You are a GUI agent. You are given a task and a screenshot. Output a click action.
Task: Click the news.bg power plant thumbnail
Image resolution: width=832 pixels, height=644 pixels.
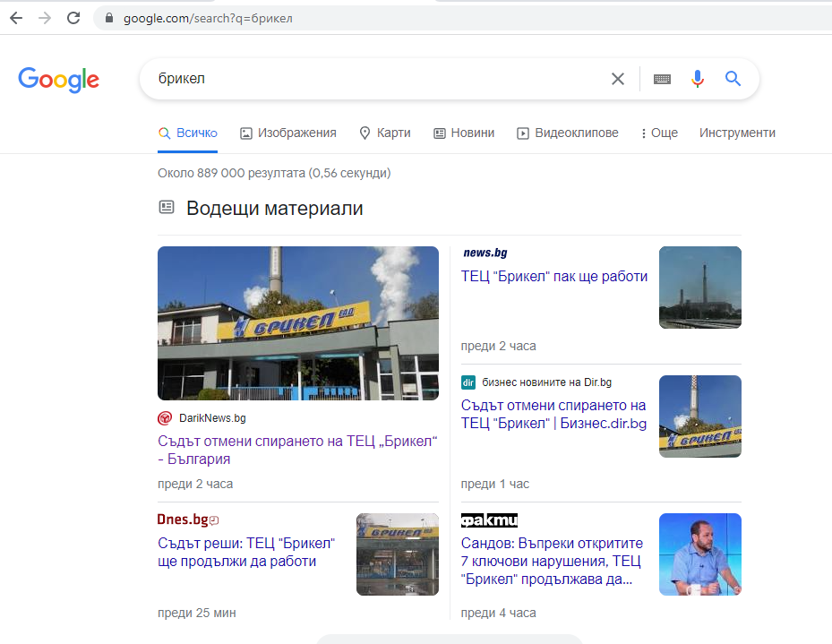[699, 287]
